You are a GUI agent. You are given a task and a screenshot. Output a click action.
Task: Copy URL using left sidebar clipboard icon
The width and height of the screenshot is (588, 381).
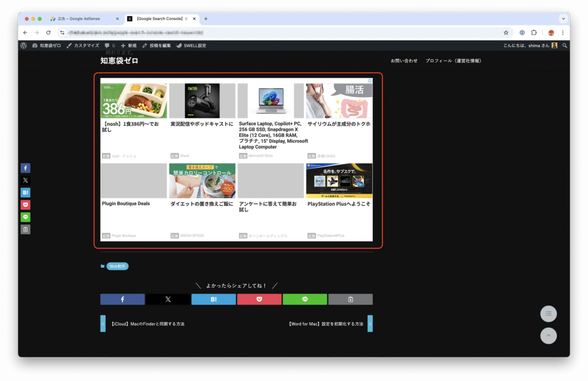(x=25, y=229)
